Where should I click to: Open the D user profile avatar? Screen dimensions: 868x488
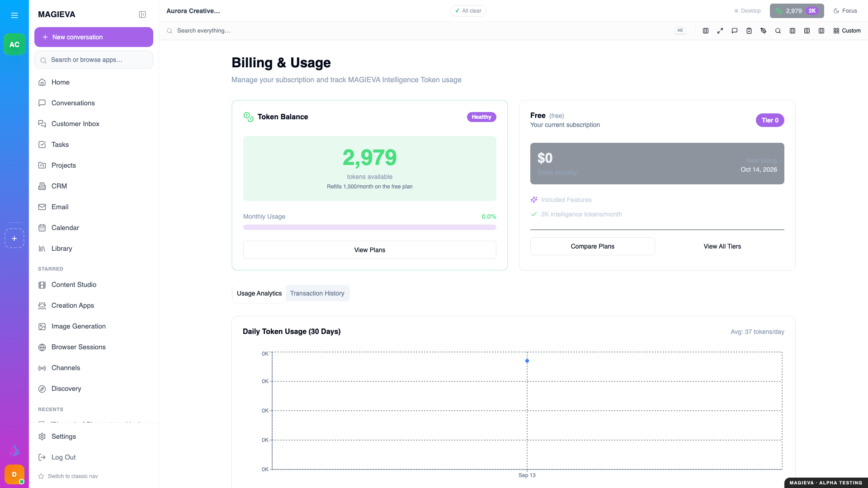click(x=14, y=474)
